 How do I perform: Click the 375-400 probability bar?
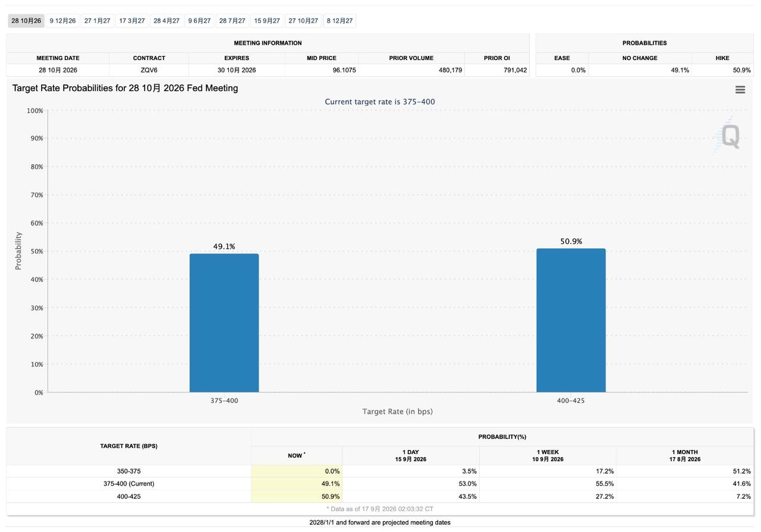point(224,323)
